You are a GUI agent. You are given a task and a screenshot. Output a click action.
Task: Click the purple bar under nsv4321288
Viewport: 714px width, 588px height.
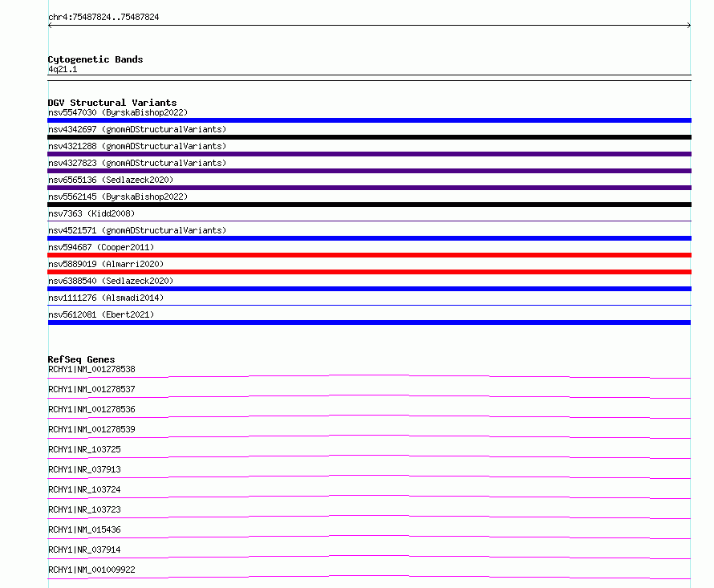369,154
